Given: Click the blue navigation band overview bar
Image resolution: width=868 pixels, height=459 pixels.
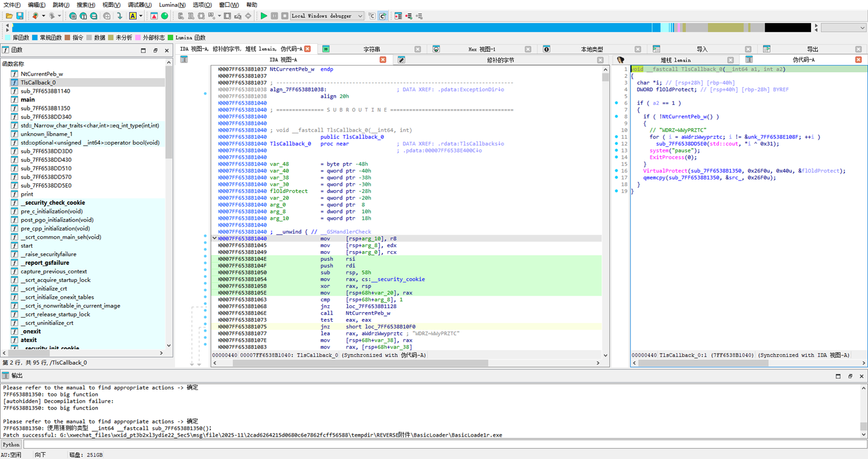Looking at the screenshot, I should coord(331,27).
